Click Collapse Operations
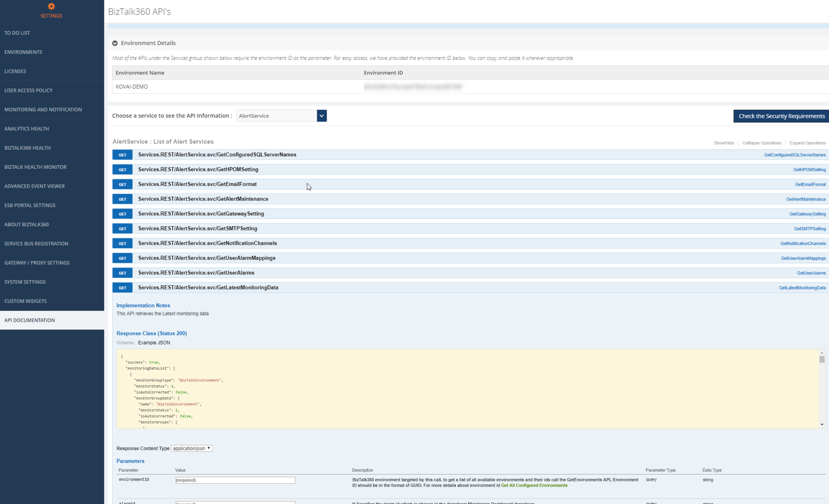 click(761, 143)
